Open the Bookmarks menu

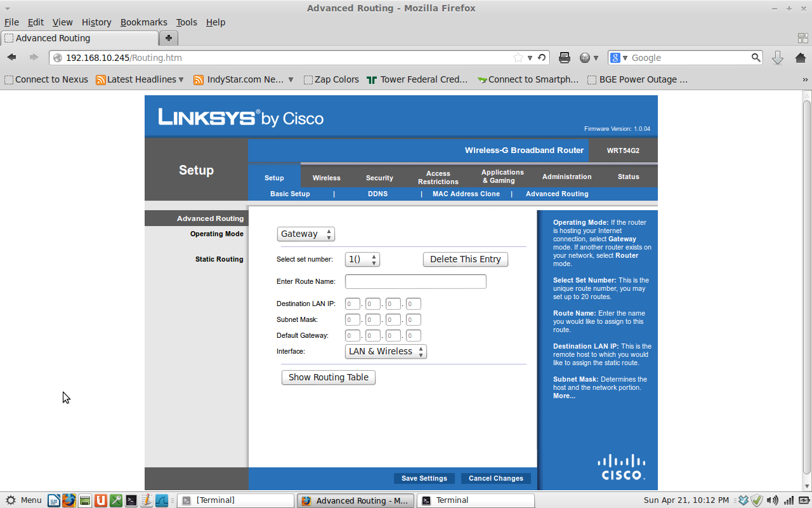pos(143,22)
